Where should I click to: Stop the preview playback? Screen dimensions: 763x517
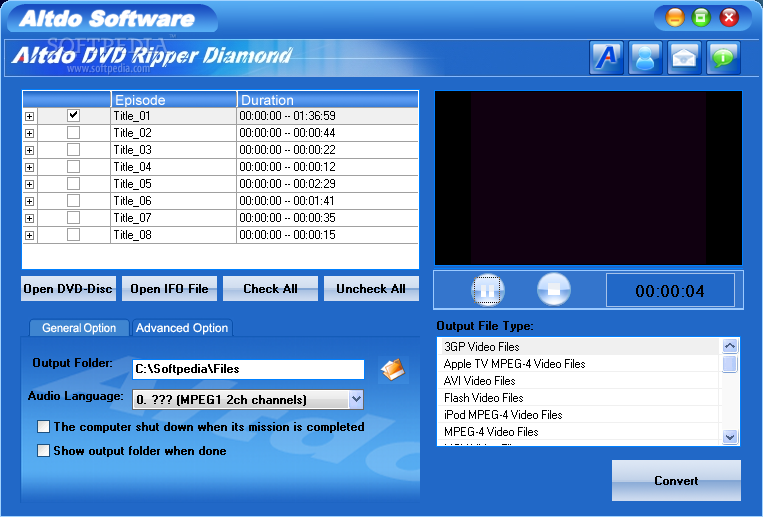(554, 290)
